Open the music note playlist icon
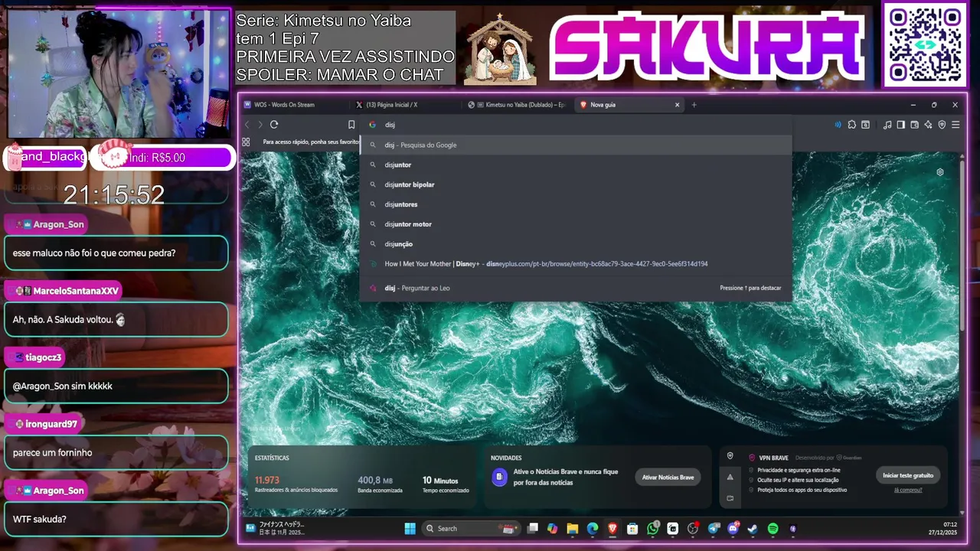 (x=887, y=125)
